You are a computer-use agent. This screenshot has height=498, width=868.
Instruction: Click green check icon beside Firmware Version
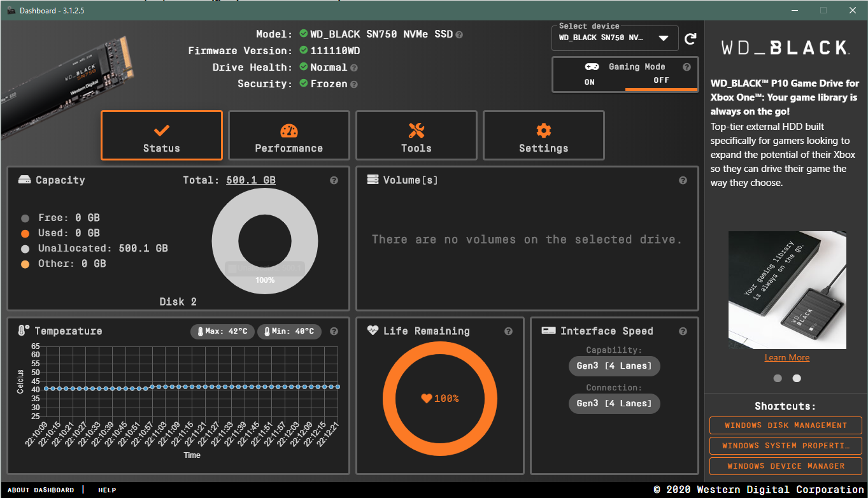tap(304, 50)
